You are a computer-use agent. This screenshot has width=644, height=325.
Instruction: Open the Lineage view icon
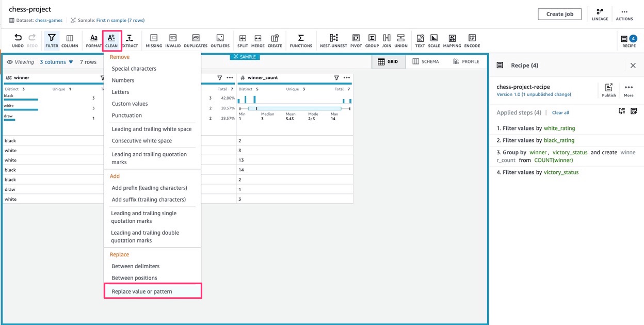[x=600, y=14]
